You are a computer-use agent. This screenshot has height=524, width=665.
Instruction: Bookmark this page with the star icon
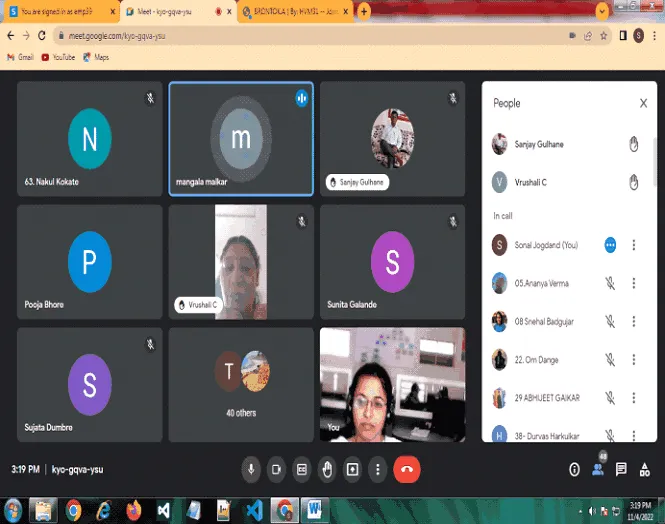pos(604,36)
